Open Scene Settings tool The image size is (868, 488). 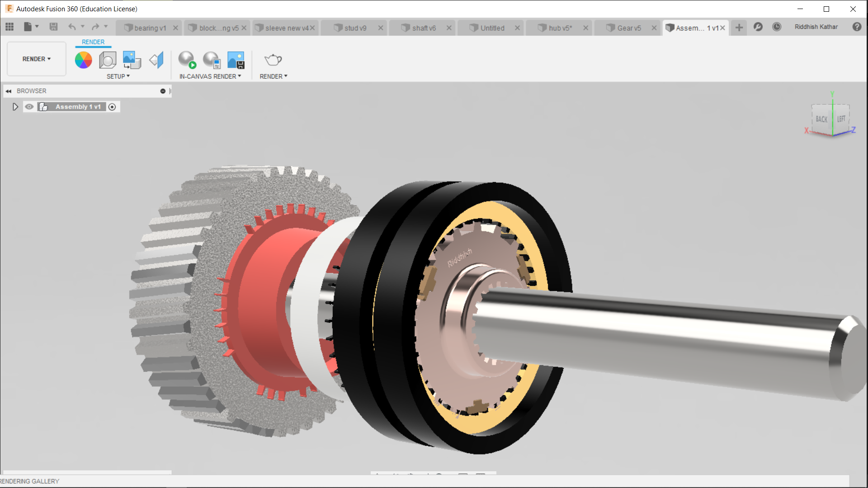[x=108, y=60]
